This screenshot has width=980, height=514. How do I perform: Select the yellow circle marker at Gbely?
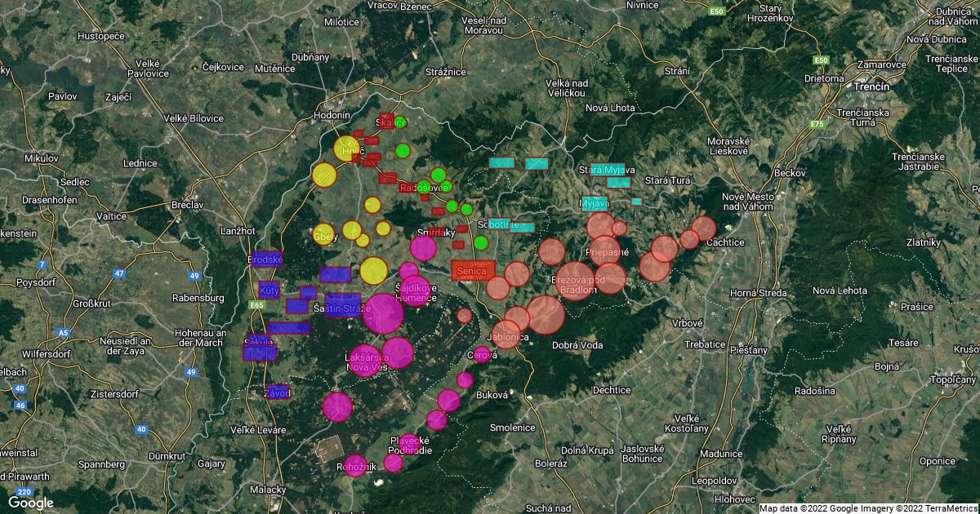point(323,234)
